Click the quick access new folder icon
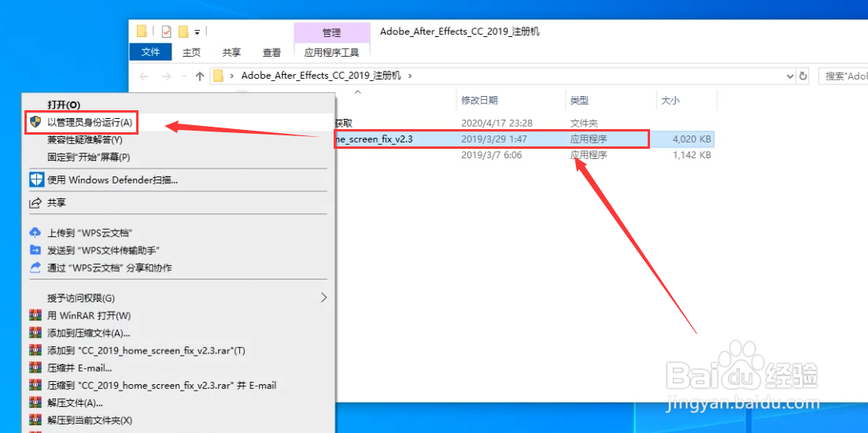 (183, 31)
